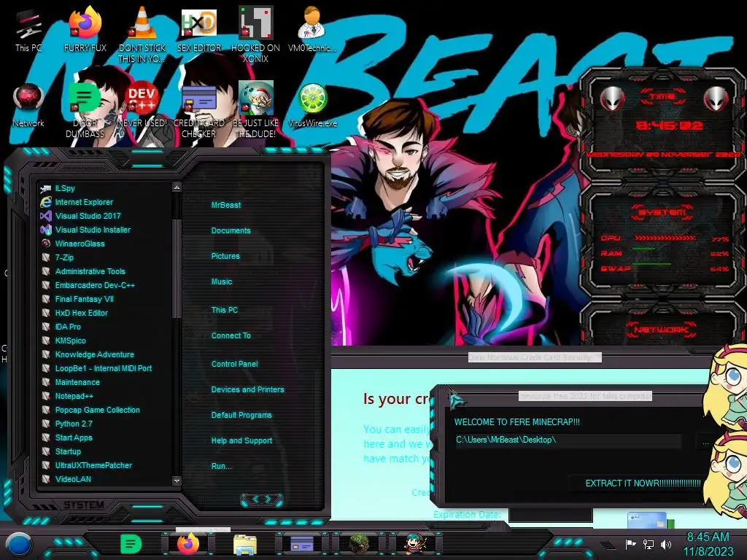Open Firefox from the taskbar
747x560 pixels.
[188, 544]
